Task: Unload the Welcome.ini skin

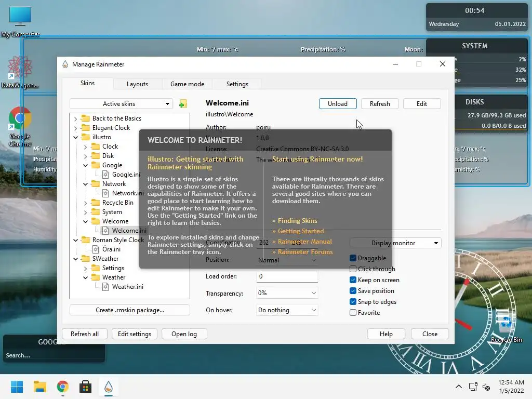Action: [x=338, y=104]
